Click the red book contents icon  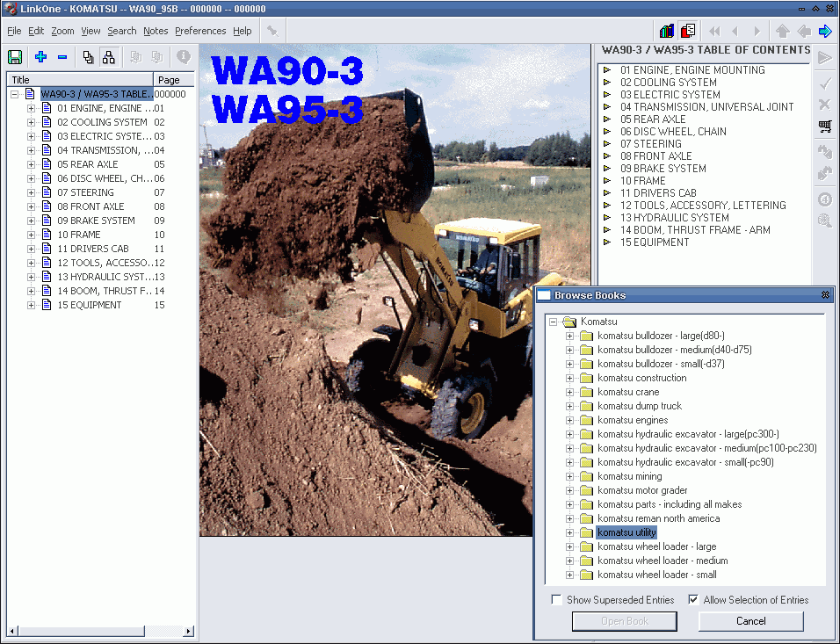688,31
